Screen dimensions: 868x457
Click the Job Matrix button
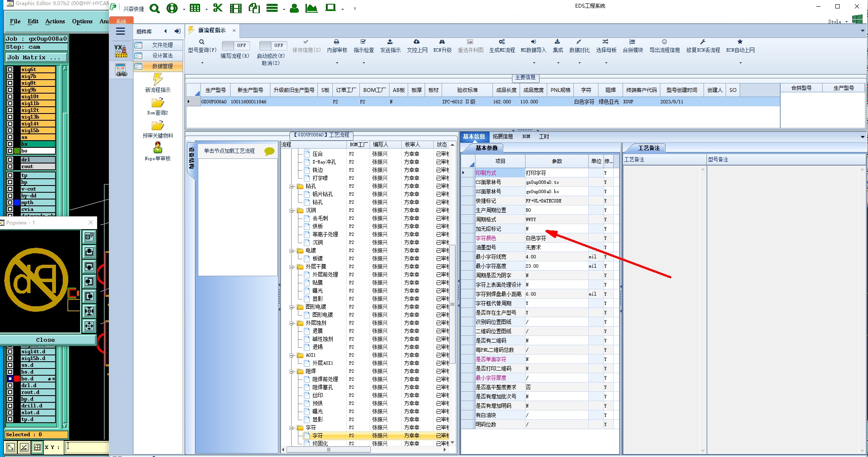click(x=36, y=58)
